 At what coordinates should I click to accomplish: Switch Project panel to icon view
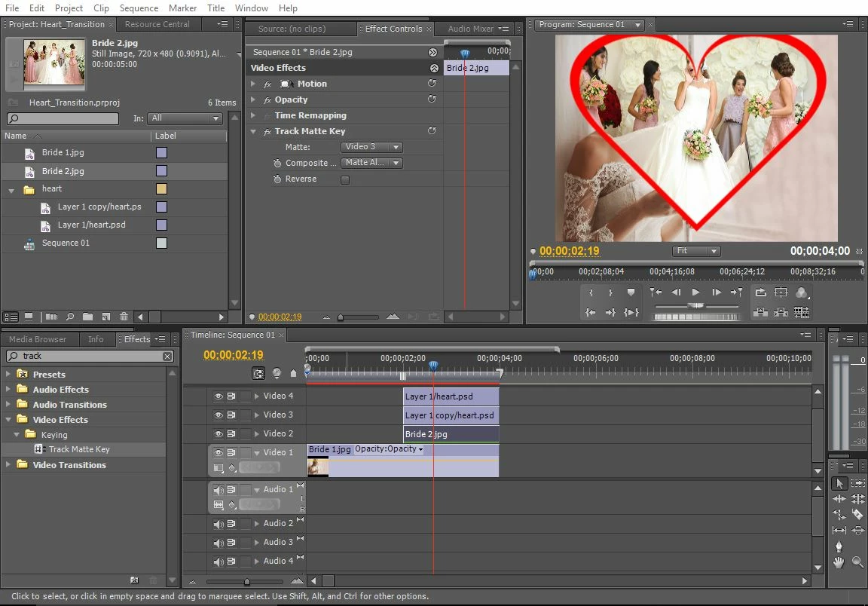[29, 317]
